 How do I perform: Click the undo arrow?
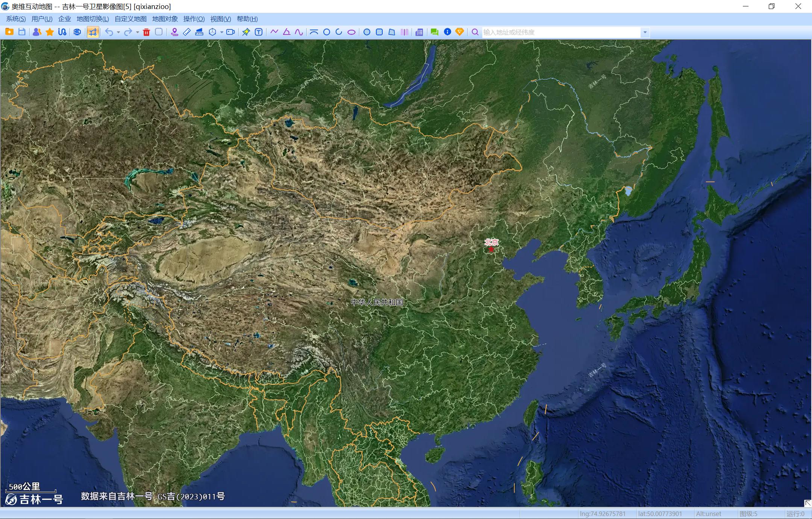coord(109,32)
